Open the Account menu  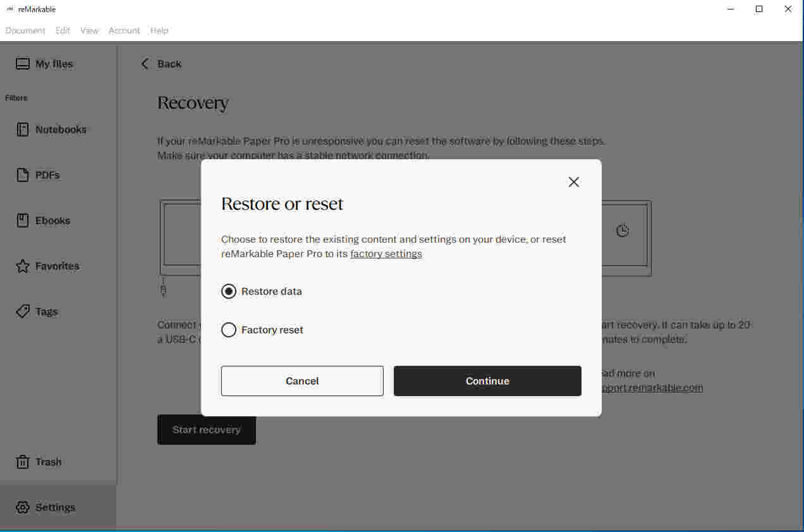click(124, 30)
